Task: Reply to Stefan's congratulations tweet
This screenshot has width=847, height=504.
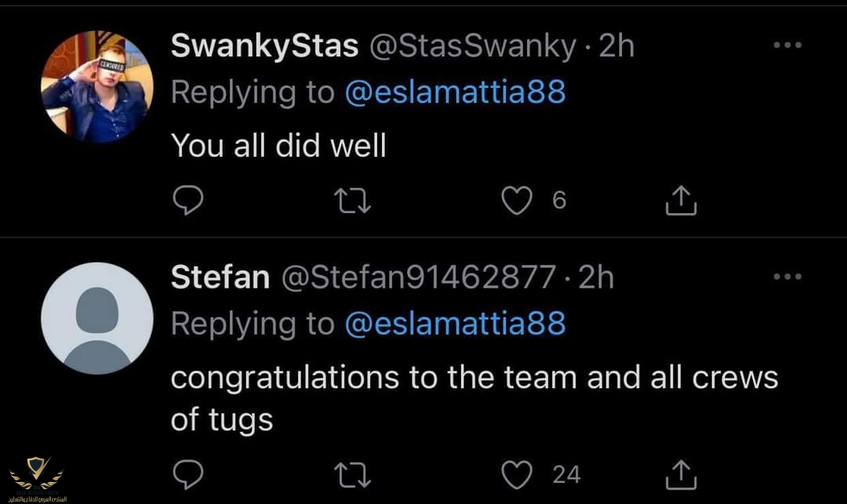Action: click(x=188, y=474)
